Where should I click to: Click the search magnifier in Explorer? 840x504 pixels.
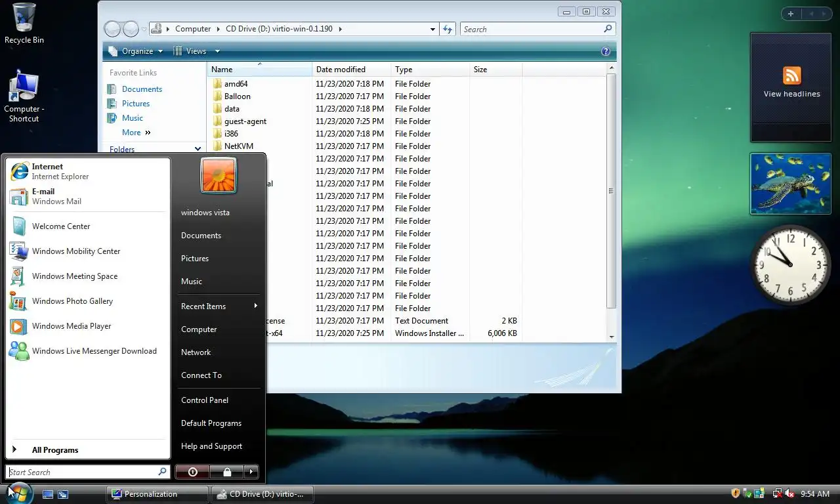pos(608,29)
